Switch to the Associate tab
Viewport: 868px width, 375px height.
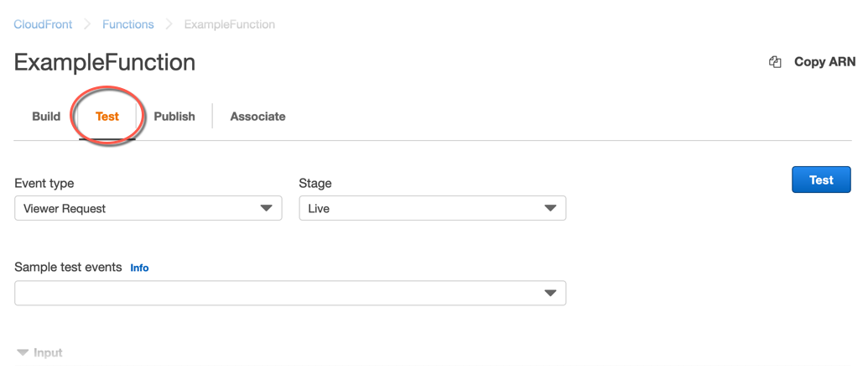[x=257, y=117]
